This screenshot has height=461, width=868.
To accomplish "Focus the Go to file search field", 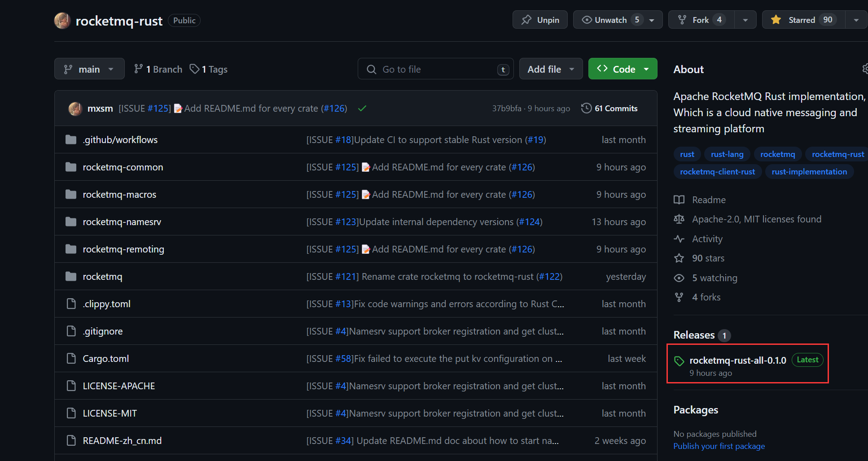I will (x=436, y=69).
